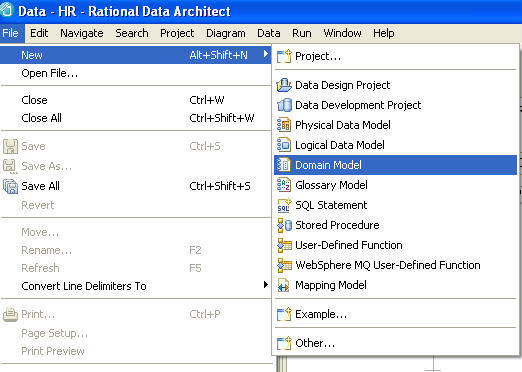
Task: Click the Ctrl+W shortcut text
Action: (x=207, y=100)
